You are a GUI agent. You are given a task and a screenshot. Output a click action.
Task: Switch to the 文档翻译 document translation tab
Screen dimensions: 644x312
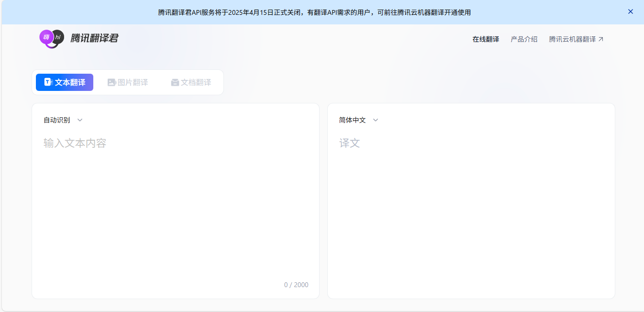pos(191,82)
